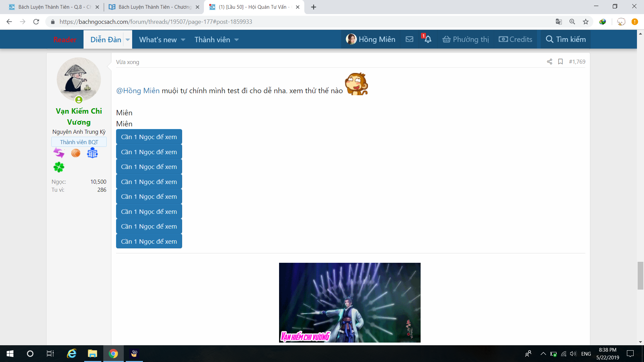Click the zoom magnifier icon in address bar
Viewport: 644px width, 362px height.
(572, 22)
